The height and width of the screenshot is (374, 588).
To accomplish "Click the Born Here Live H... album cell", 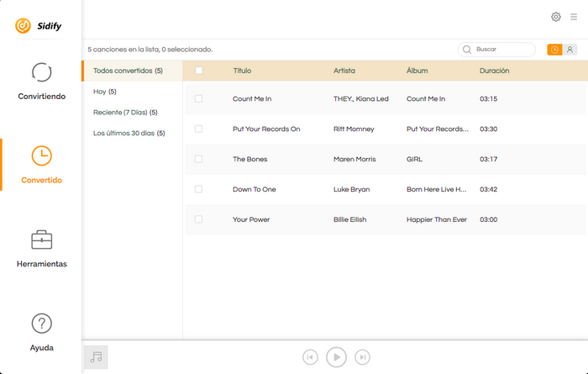I will [x=437, y=189].
